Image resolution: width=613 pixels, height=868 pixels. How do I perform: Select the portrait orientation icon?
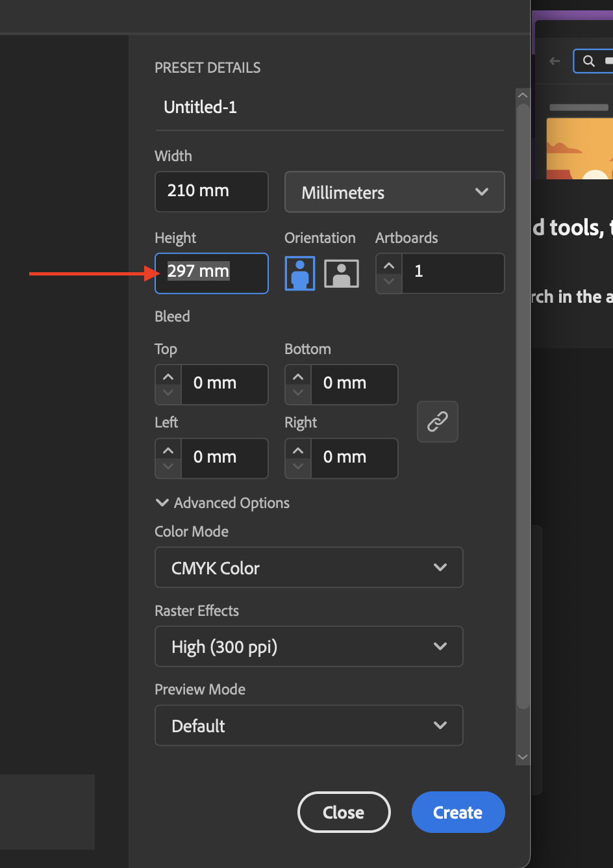click(299, 273)
